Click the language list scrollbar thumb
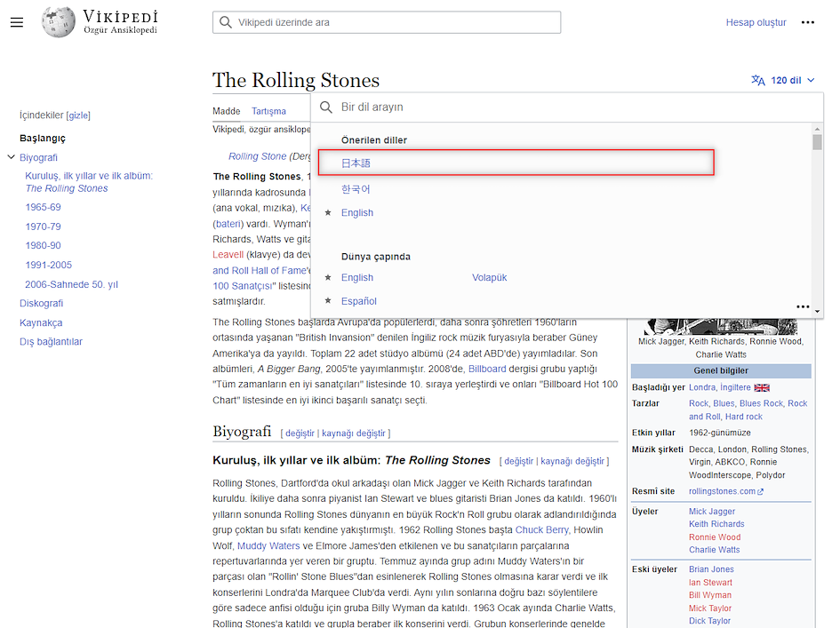Viewport: 840px width, 628px height. (817, 142)
